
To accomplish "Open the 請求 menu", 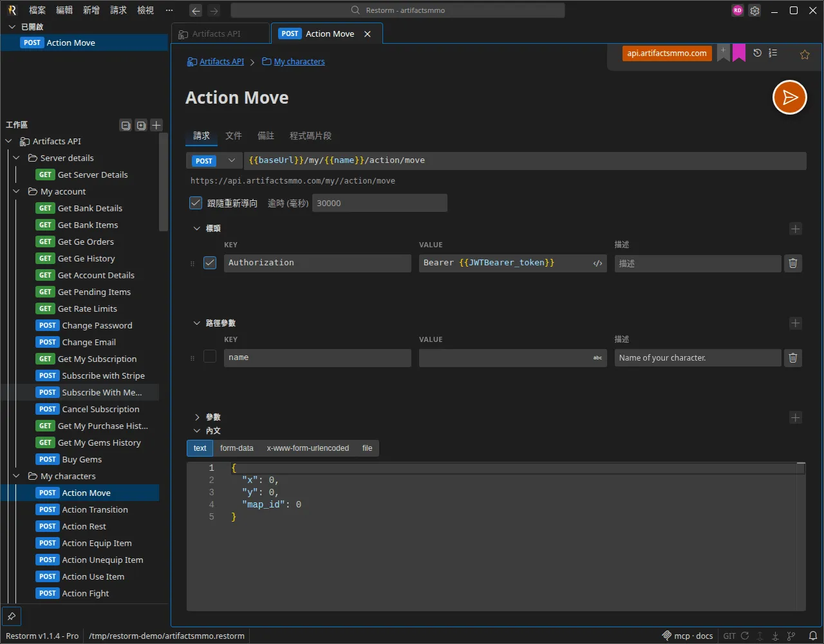I will click(x=118, y=10).
